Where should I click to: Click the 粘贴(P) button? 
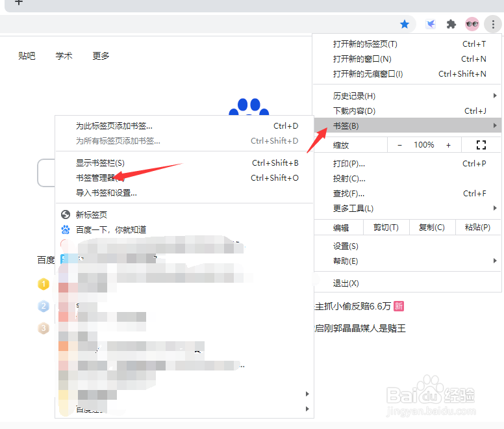[477, 227]
